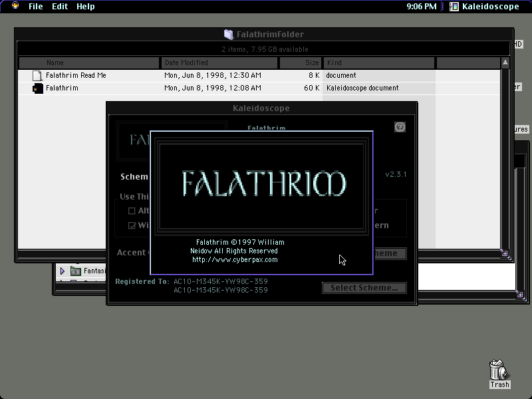
Task: Click the help question mark icon
Action: (x=400, y=127)
